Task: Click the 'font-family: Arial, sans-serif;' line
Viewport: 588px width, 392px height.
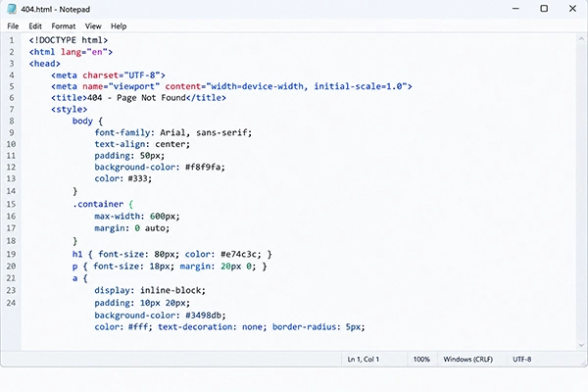Action: point(173,133)
